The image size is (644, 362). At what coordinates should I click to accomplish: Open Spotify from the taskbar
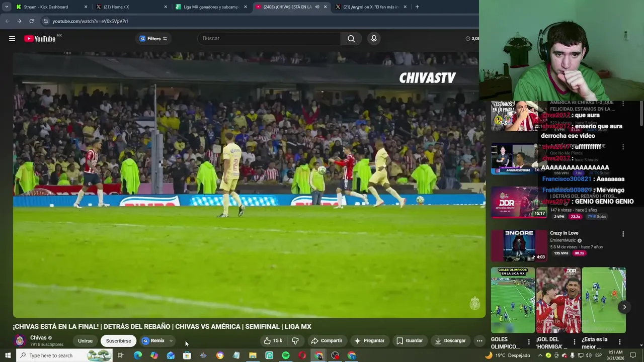click(286, 355)
